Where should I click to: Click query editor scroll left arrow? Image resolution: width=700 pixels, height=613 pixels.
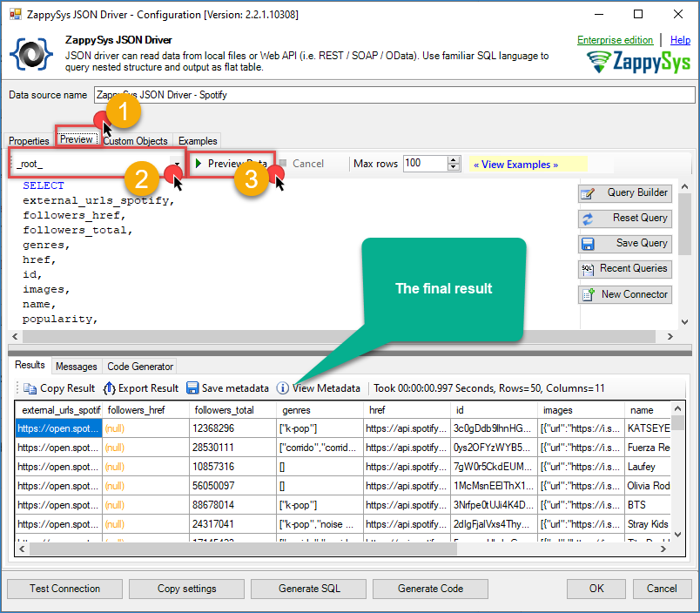click(x=15, y=337)
